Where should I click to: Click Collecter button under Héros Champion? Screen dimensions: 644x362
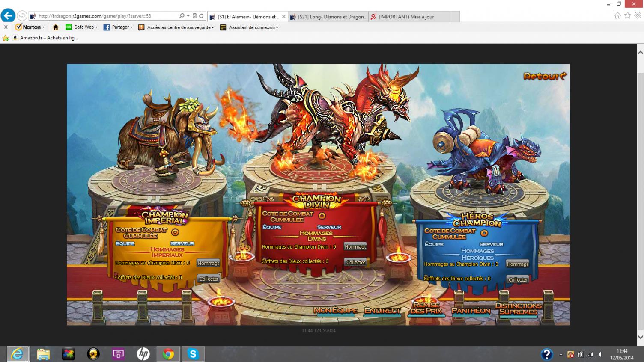[517, 280]
